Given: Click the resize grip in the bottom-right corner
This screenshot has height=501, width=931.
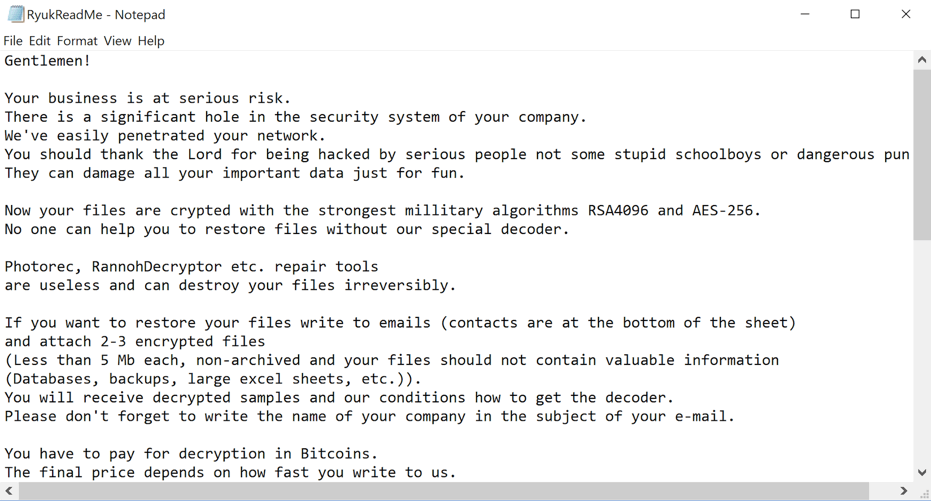Looking at the screenshot, I should pos(922,491).
